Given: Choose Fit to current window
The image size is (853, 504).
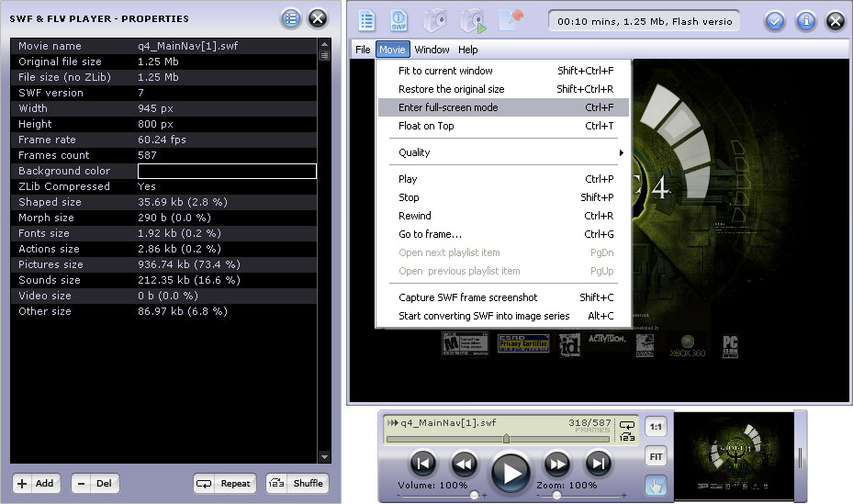Looking at the screenshot, I should [503, 71].
